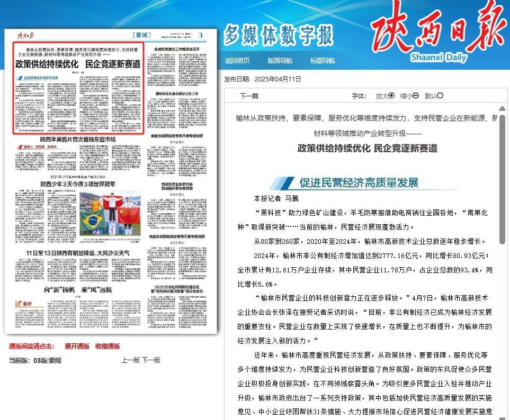This screenshot has height=420, width=510.
Task: Open the 标题导航 menu
Action: tap(323, 61)
